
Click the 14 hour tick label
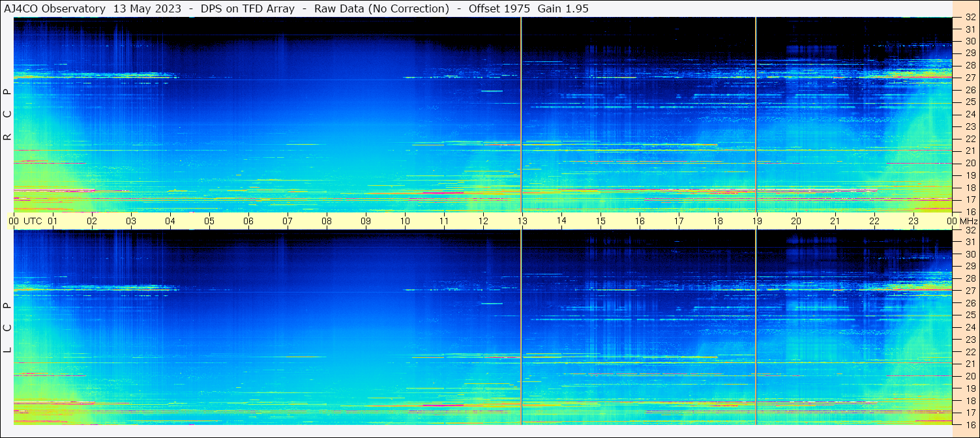pos(561,221)
